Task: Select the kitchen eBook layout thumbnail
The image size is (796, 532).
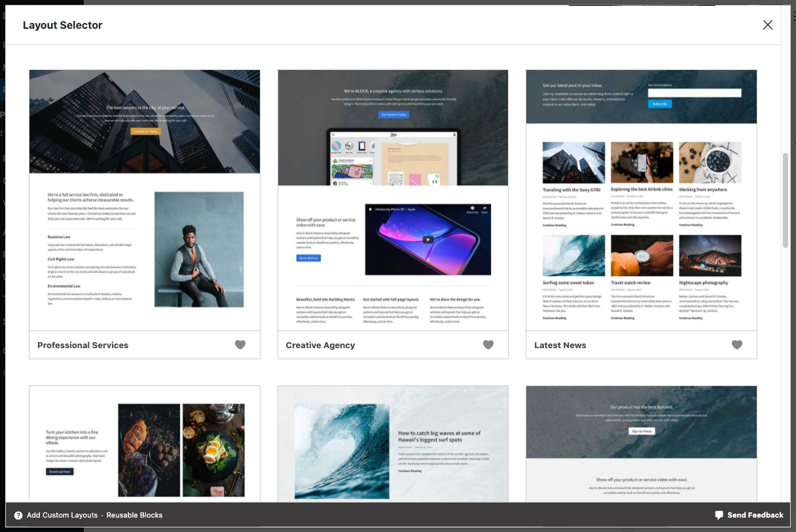Action: 145,445
